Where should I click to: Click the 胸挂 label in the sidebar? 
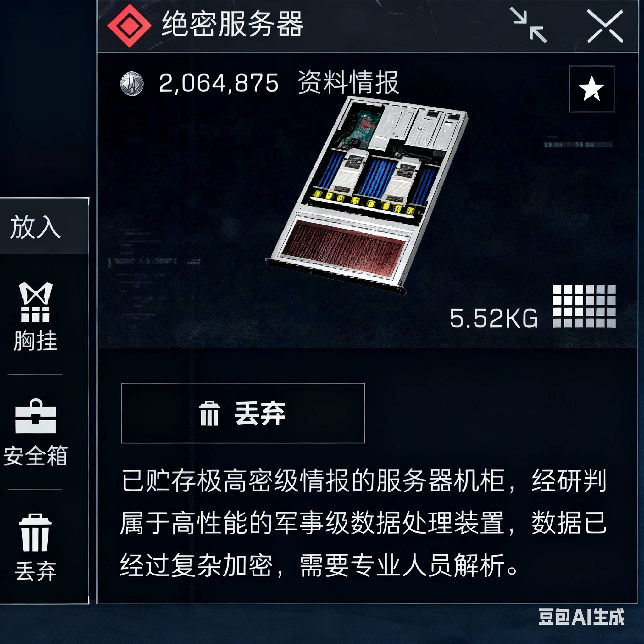36,341
